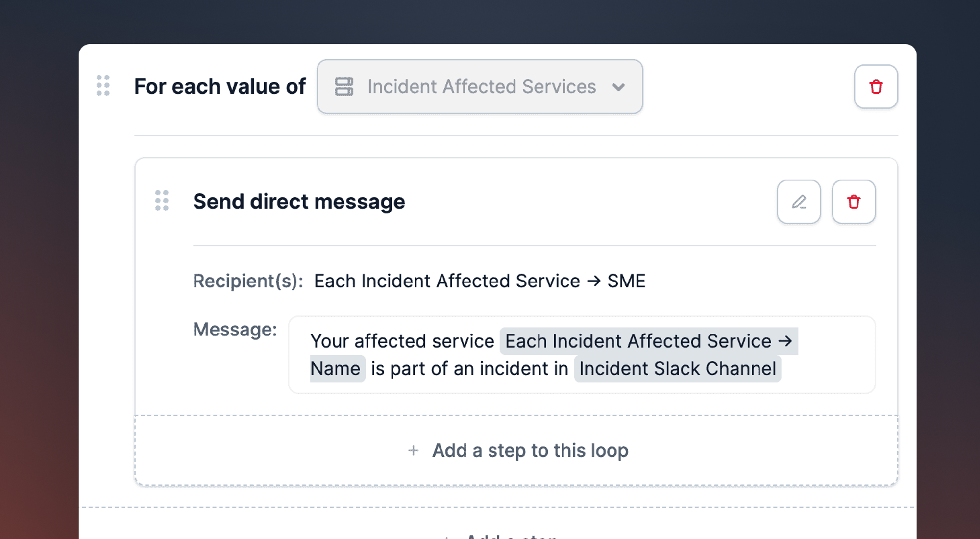Click the partially visible Add a step button
The height and width of the screenshot is (539, 980).
coord(510,535)
